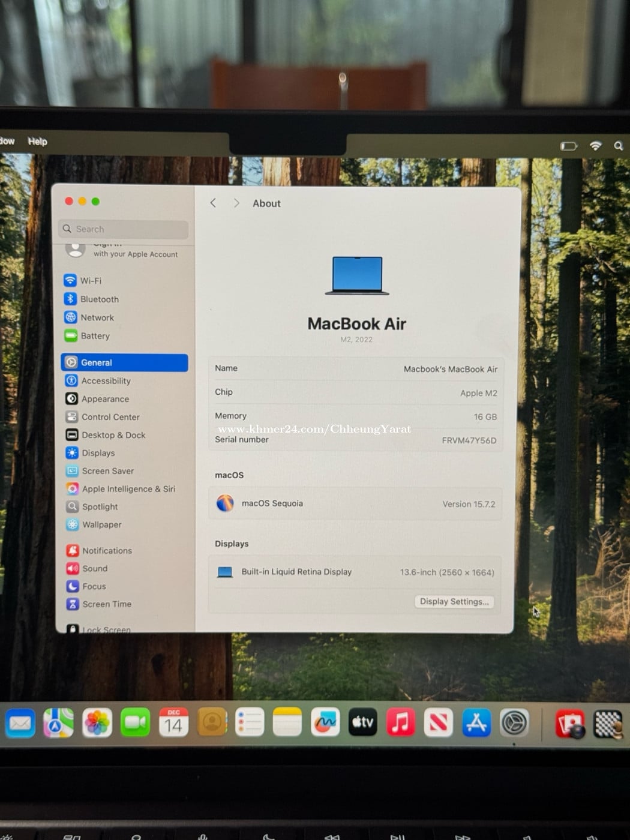This screenshot has width=630, height=840.
Task: Click the Search field in Settings
Action: coord(124,229)
